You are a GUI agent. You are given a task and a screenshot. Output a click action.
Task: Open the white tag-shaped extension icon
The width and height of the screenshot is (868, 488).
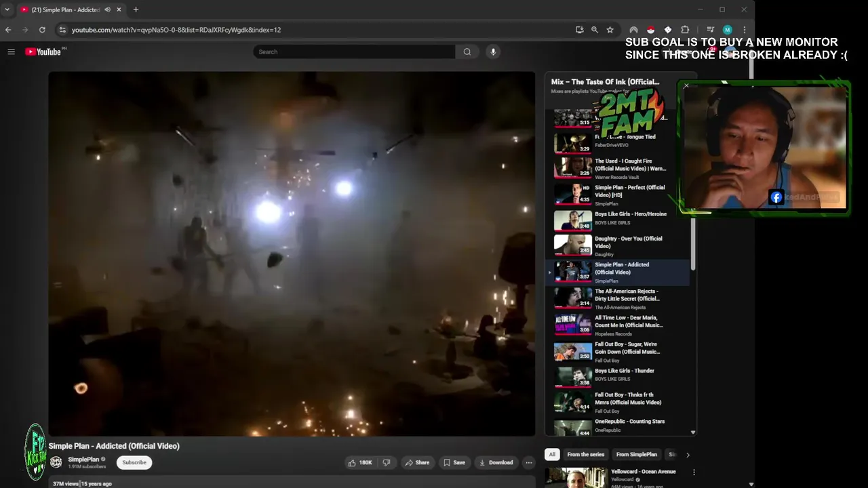668,30
